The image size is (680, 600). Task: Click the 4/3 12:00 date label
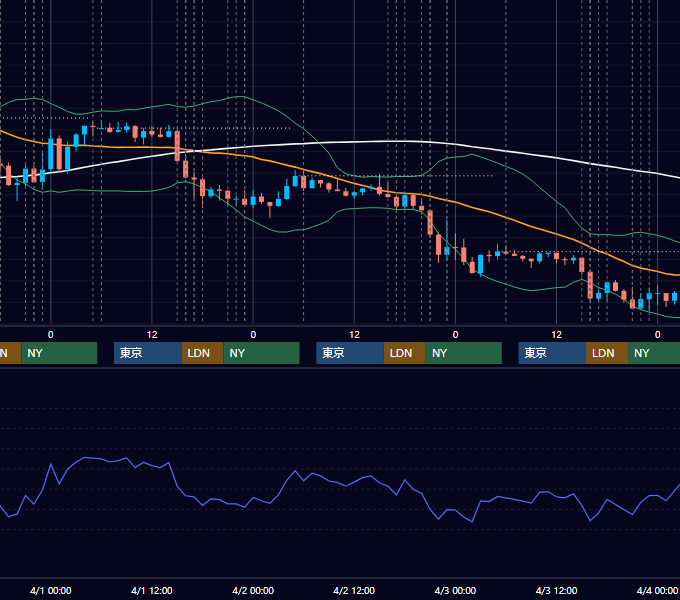[x=556, y=590]
